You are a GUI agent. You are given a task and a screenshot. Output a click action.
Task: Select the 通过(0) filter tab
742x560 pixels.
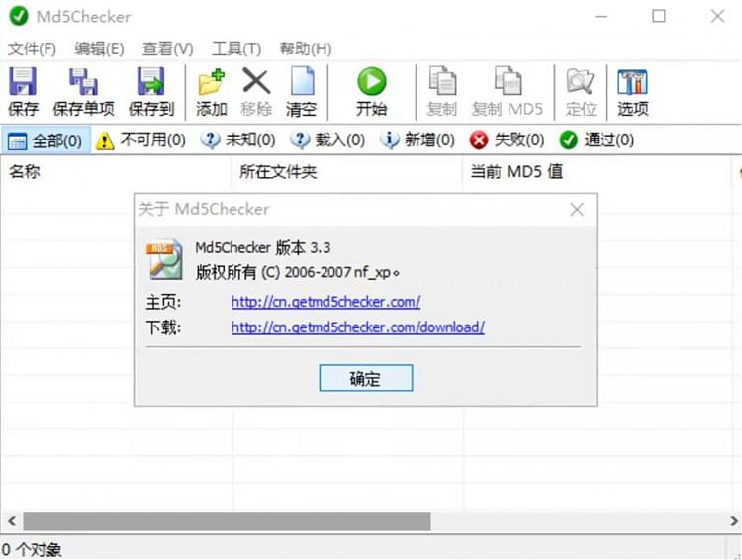click(x=597, y=140)
